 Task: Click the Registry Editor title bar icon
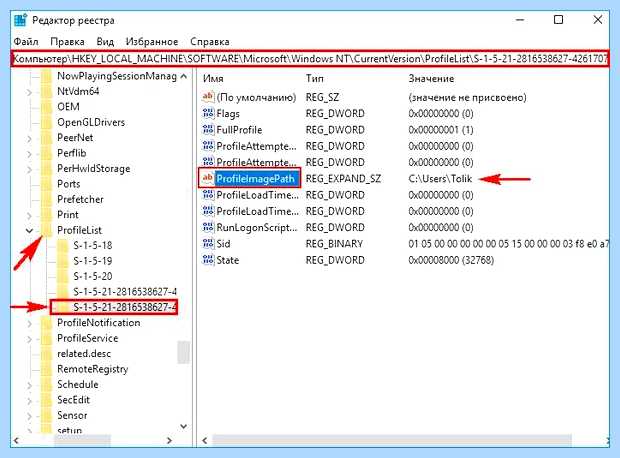[x=21, y=20]
